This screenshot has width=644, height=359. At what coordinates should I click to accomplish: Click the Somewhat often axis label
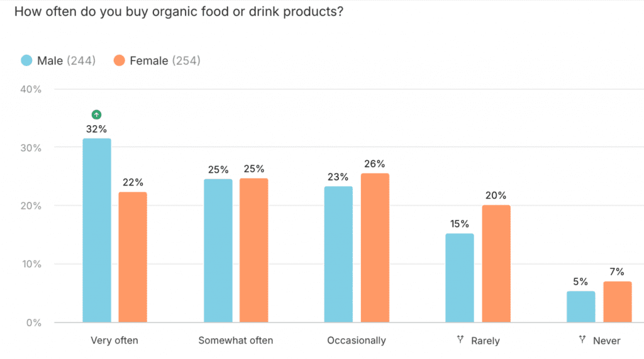tap(236, 341)
